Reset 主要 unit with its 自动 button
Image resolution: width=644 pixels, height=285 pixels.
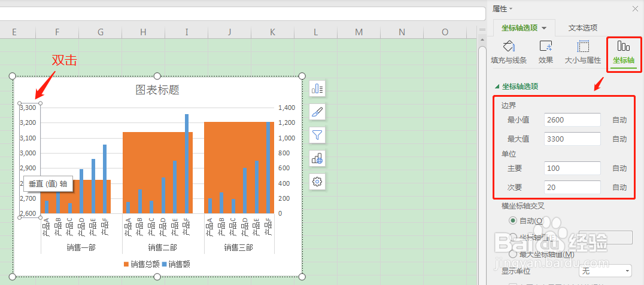(620, 168)
